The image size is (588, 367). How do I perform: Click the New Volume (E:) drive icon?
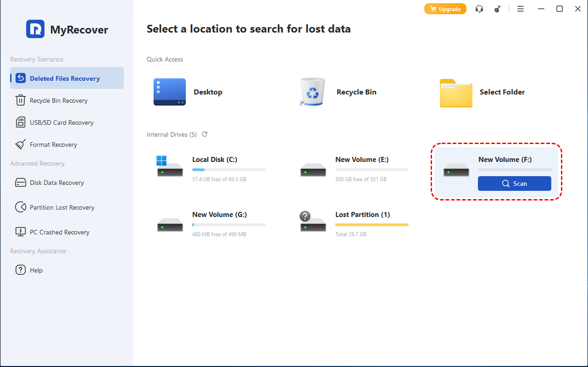tap(313, 170)
